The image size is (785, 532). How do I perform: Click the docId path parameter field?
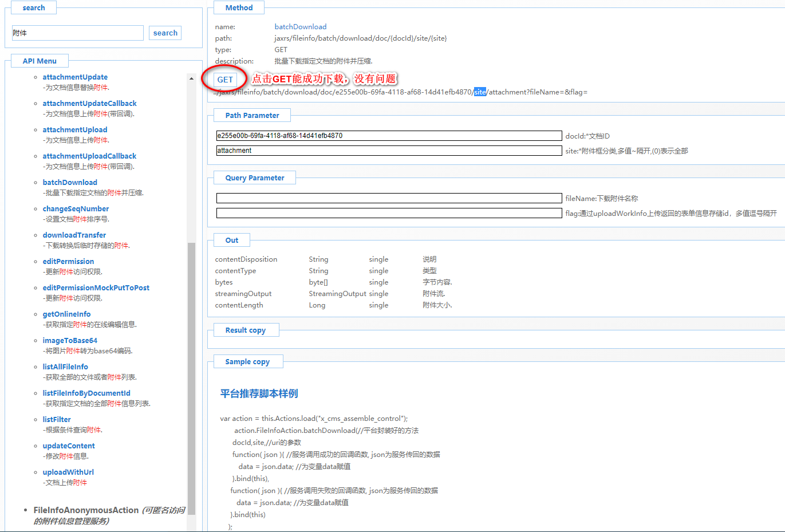pos(389,136)
